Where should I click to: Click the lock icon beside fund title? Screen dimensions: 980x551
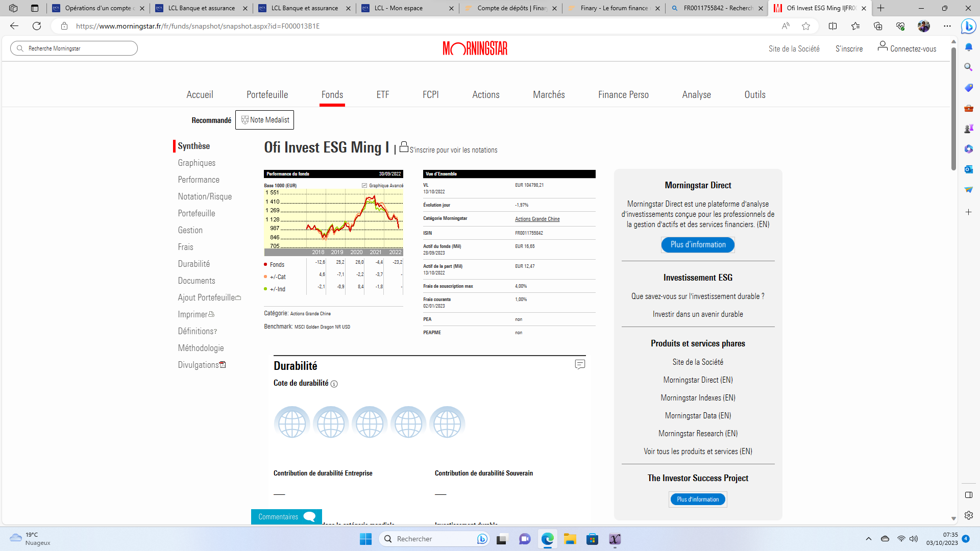coord(404,147)
